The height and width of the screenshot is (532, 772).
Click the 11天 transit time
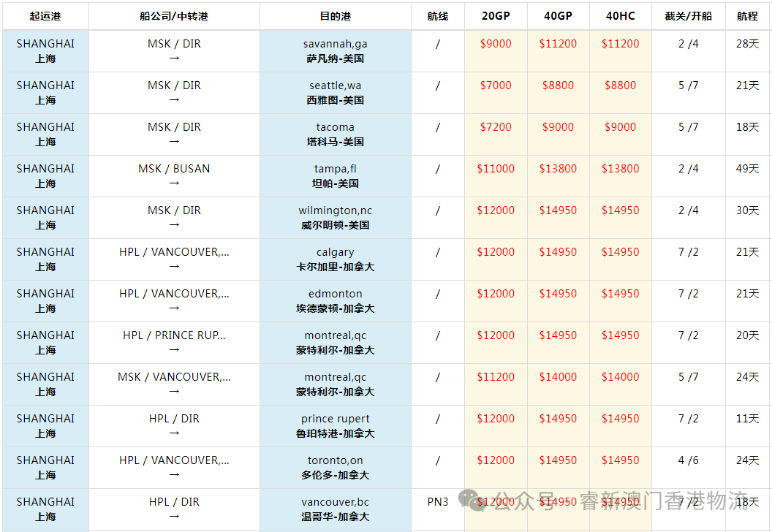747,419
